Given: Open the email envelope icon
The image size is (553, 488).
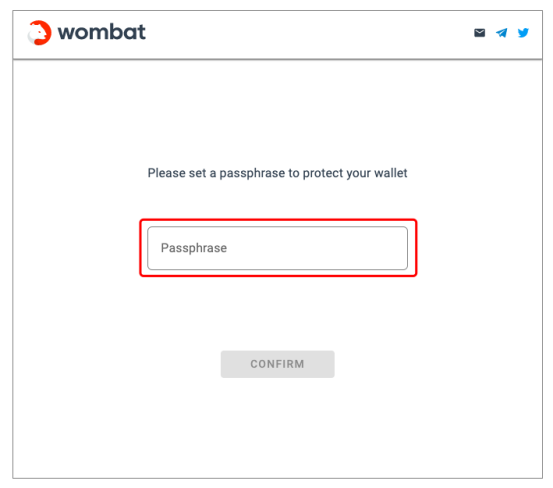Looking at the screenshot, I should pyautogui.click(x=479, y=33).
